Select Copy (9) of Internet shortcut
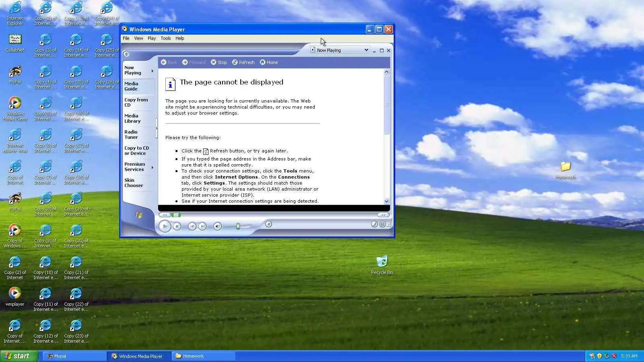 (45, 236)
